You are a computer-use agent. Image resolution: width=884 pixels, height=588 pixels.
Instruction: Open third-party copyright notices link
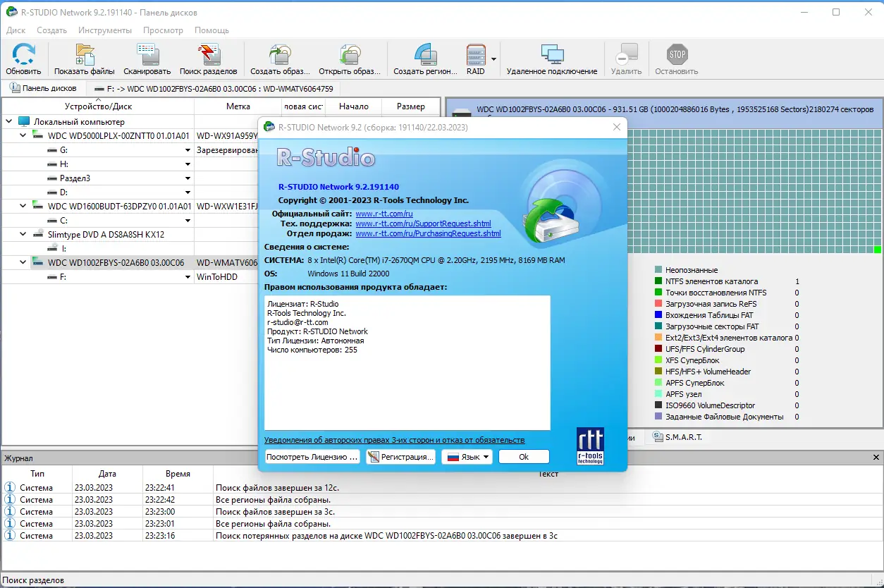tap(394, 440)
